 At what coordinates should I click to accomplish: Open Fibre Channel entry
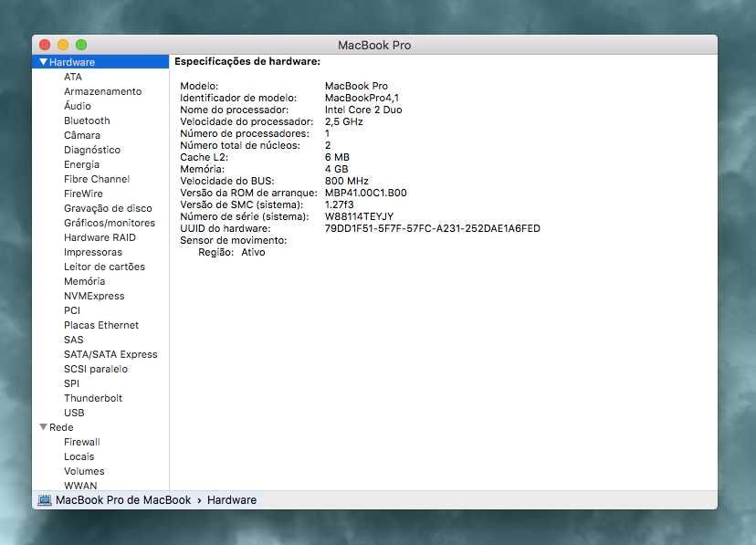[97, 179]
